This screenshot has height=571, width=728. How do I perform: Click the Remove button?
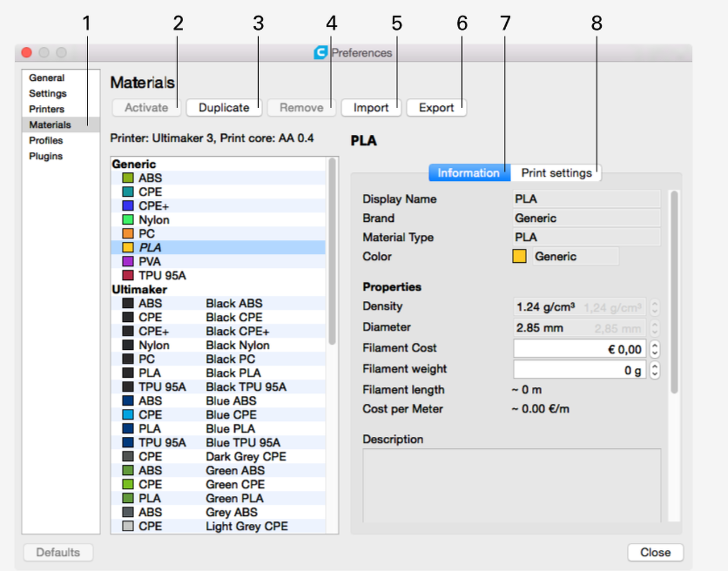pos(301,107)
